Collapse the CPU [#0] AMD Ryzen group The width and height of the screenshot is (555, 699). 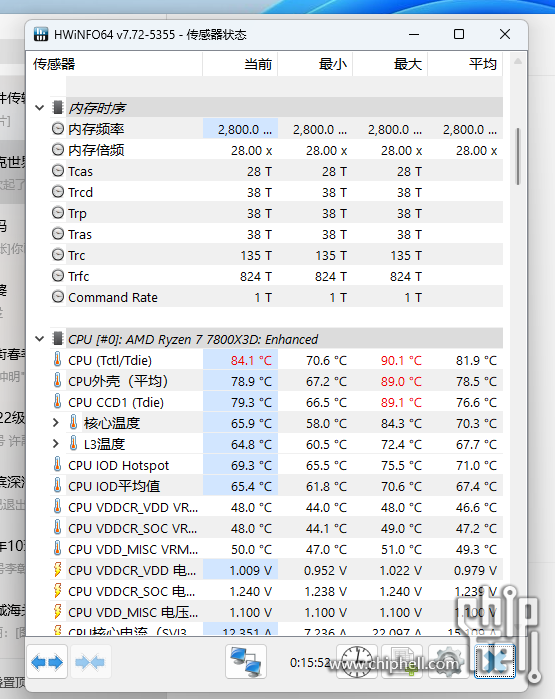40,339
